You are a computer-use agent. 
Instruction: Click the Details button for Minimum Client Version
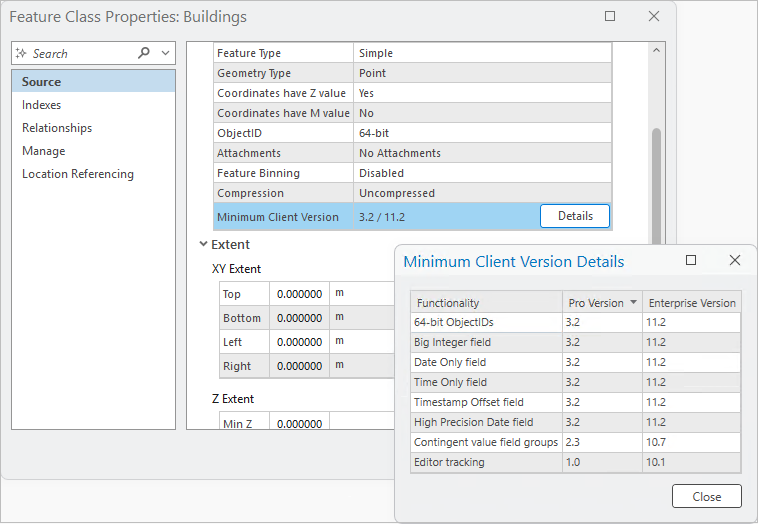(575, 216)
